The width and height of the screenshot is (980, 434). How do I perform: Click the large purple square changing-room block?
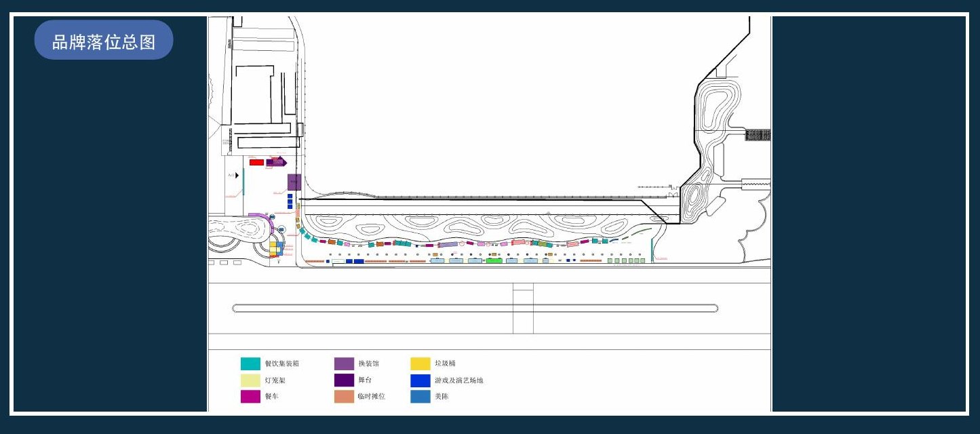tap(294, 182)
